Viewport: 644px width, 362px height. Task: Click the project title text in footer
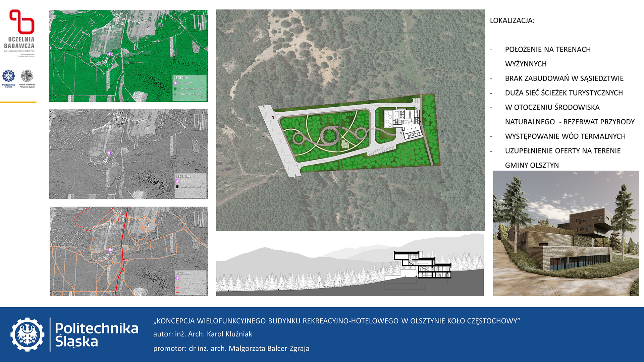click(336, 321)
